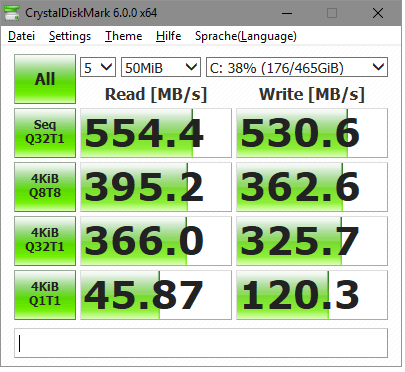Click the 4KiB Q1T1 write result 120.3
The image size is (405, 372).
312,295
